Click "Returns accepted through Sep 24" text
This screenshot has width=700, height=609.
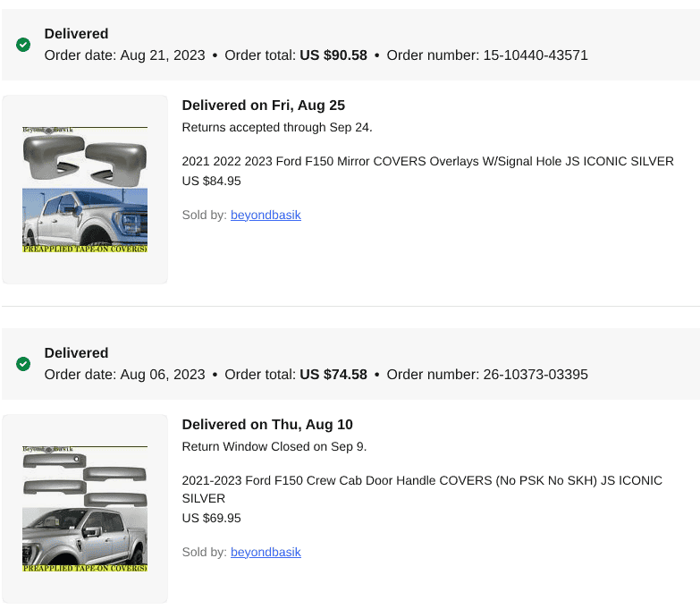tap(277, 128)
